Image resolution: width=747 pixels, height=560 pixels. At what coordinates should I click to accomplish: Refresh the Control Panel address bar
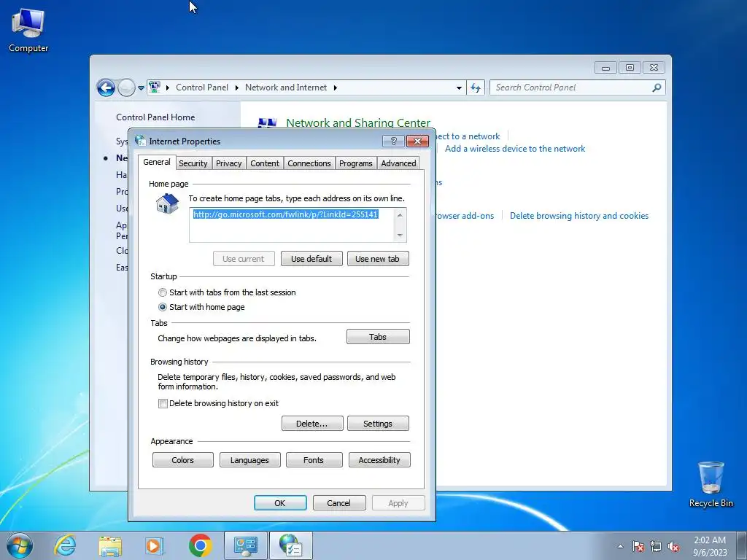(476, 87)
